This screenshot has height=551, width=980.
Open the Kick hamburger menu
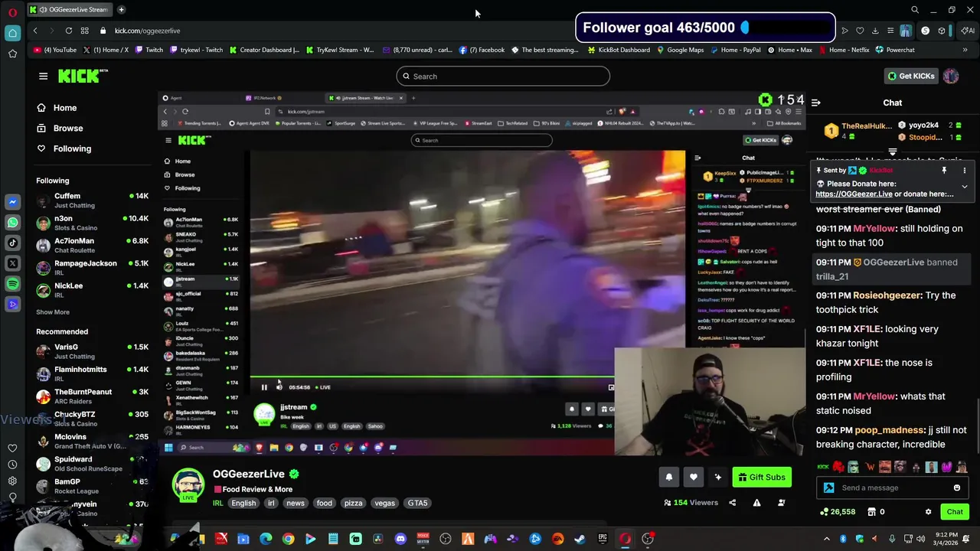(43, 76)
